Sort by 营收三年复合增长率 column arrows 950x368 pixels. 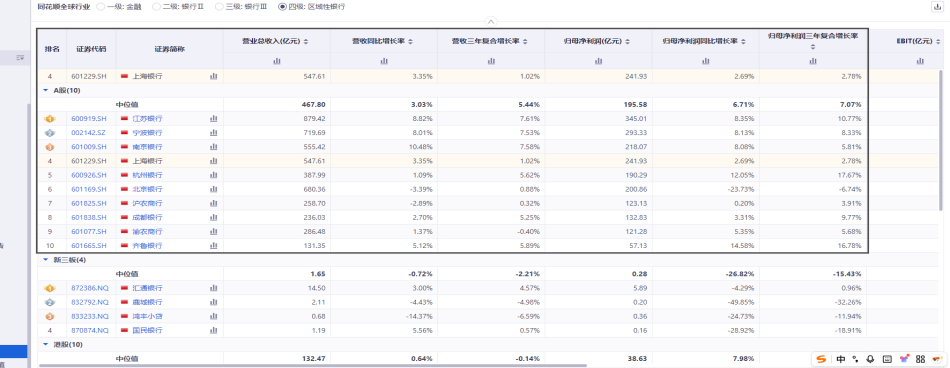coord(525,42)
